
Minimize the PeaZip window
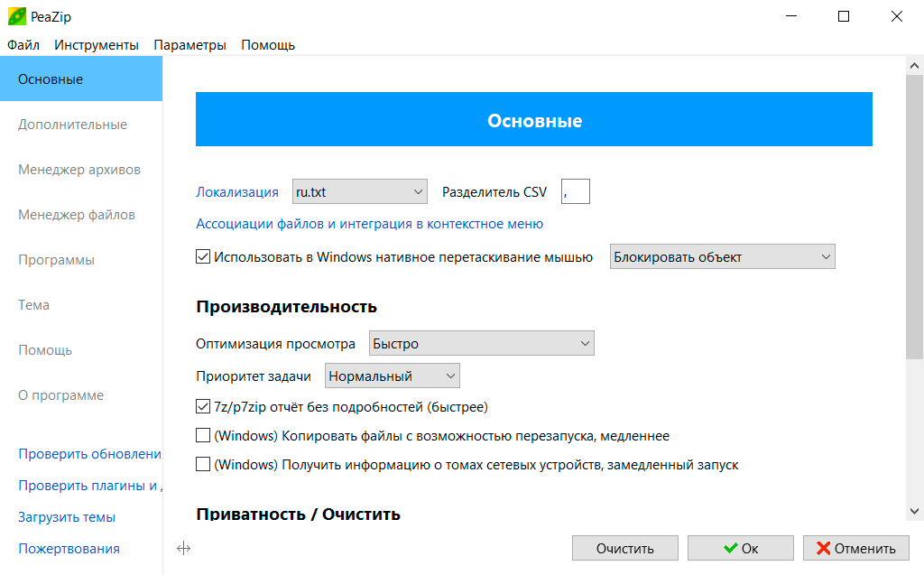791,16
